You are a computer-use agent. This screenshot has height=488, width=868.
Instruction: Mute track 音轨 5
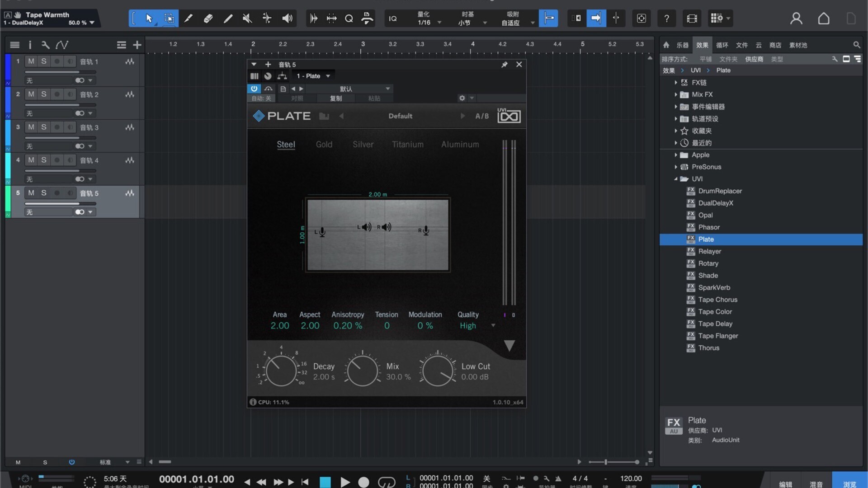31,193
